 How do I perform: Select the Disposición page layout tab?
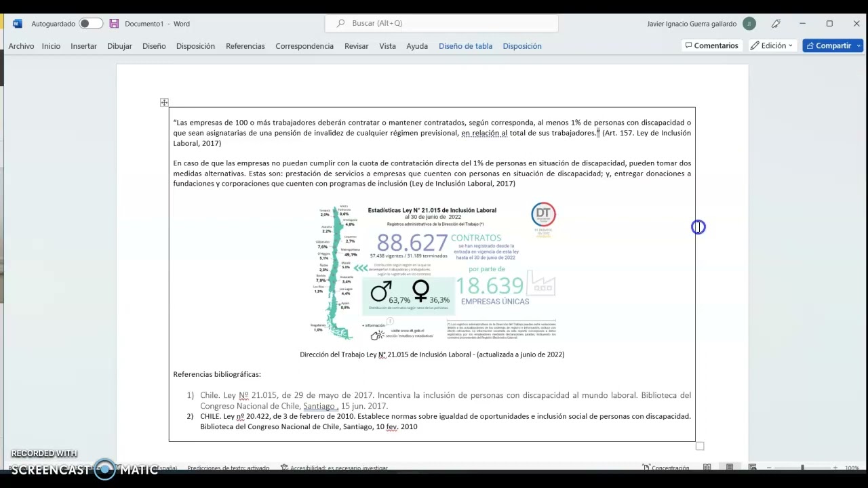pos(195,46)
